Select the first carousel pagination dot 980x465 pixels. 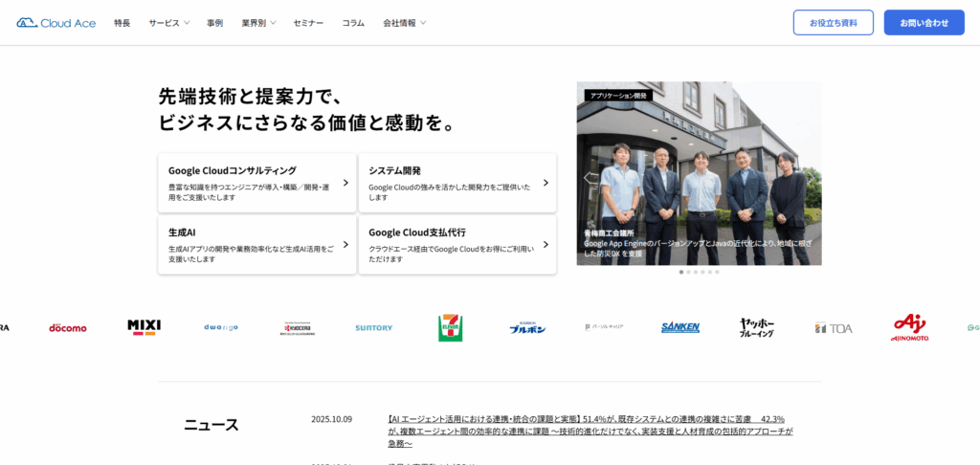point(681,272)
